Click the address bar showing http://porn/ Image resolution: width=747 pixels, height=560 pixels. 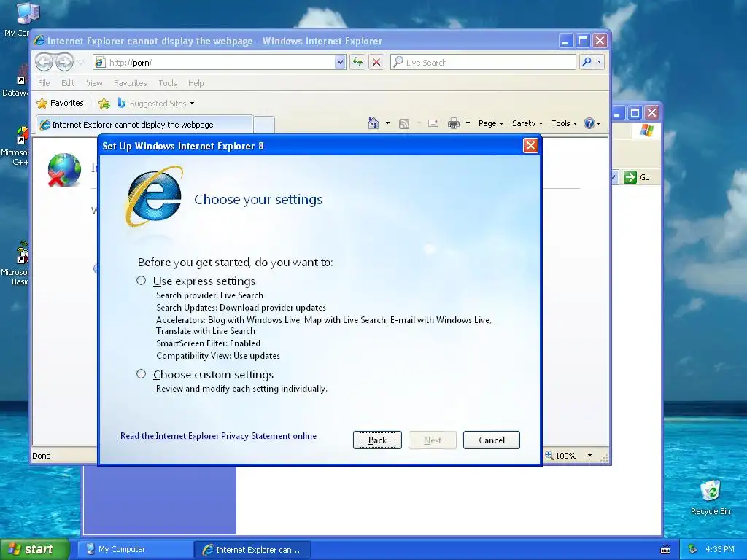219,63
